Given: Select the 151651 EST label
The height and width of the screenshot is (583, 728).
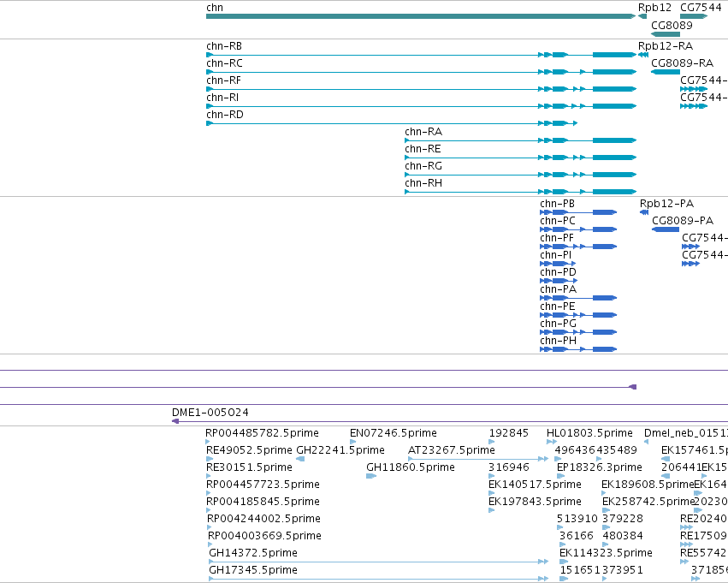Looking at the screenshot, I should tap(580, 570).
